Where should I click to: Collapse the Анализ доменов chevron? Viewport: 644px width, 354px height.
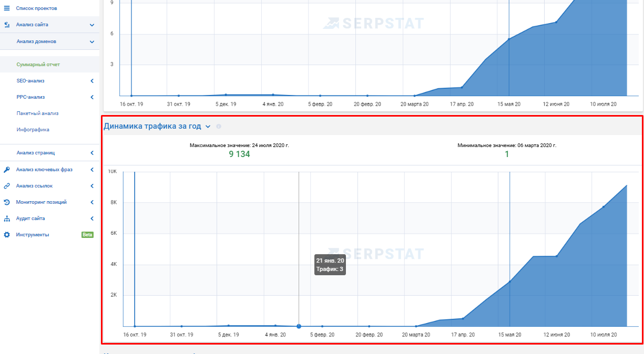pos(92,41)
